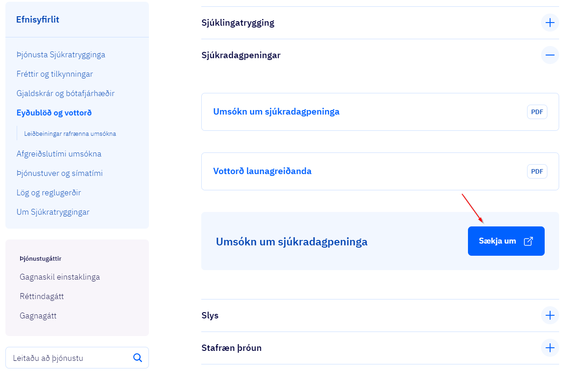Open Réttindagátt portal link
The image size is (588, 373).
tap(42, 296)
